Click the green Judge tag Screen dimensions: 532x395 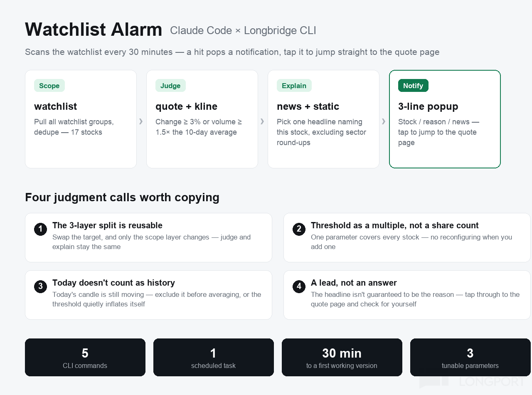170,86
